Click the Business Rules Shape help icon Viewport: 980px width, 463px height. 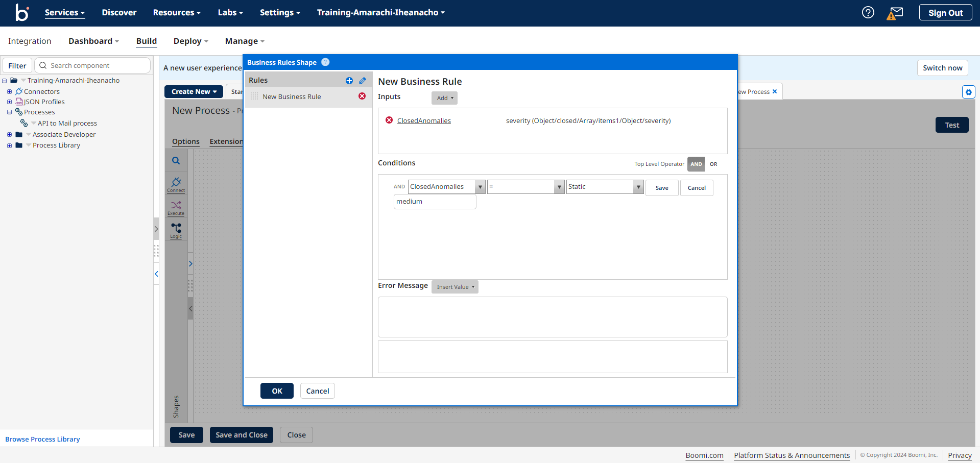point(325,62)
